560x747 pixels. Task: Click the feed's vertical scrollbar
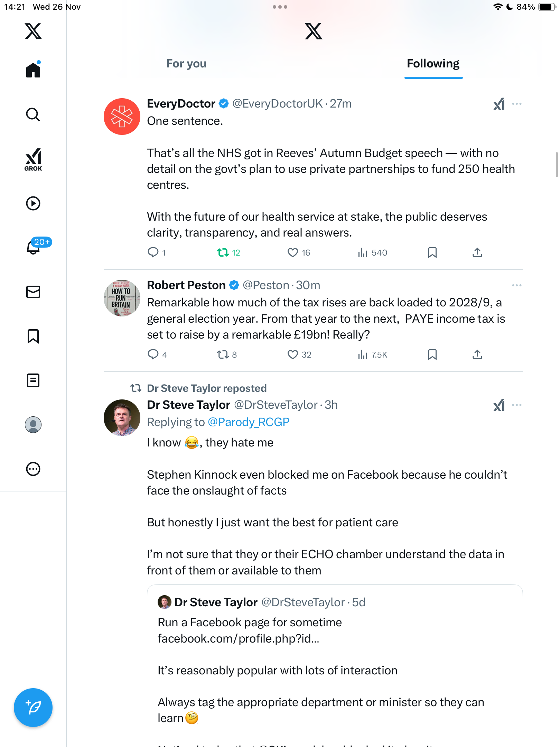pos(557,164)
